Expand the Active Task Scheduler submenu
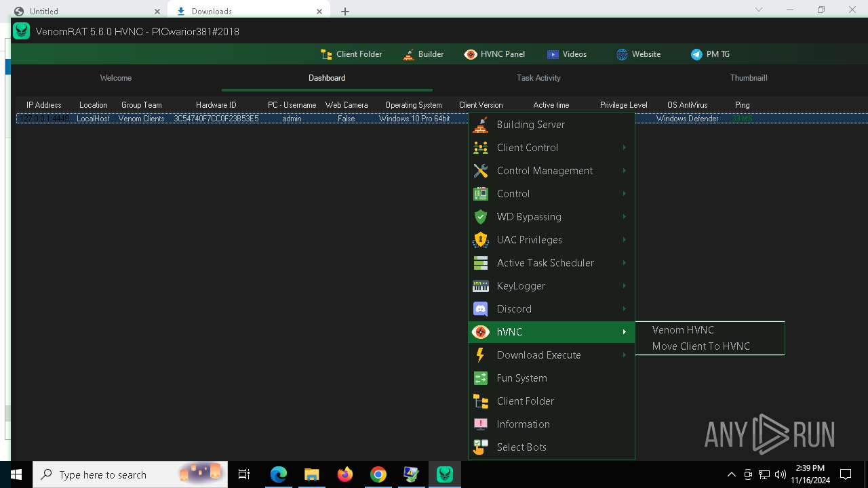Screen dimensions: 868x488 (624, 263)
